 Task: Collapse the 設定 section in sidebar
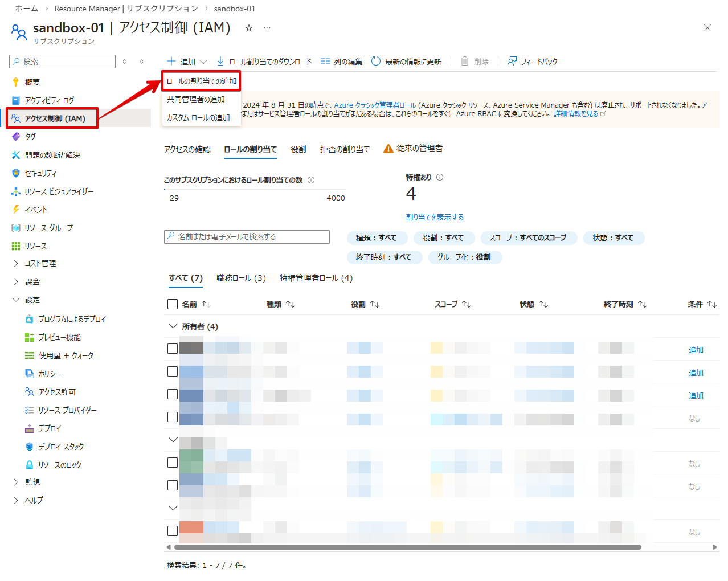point(16,300)
